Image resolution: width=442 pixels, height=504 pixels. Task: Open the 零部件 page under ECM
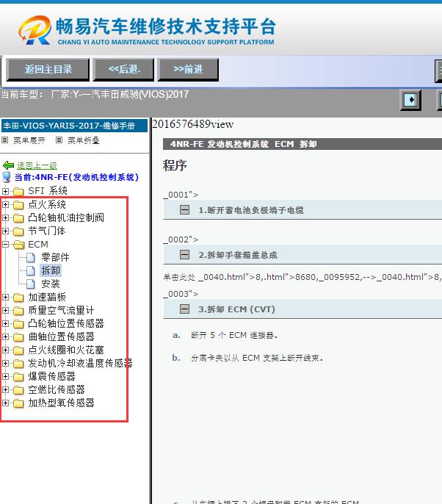(55, 257)
